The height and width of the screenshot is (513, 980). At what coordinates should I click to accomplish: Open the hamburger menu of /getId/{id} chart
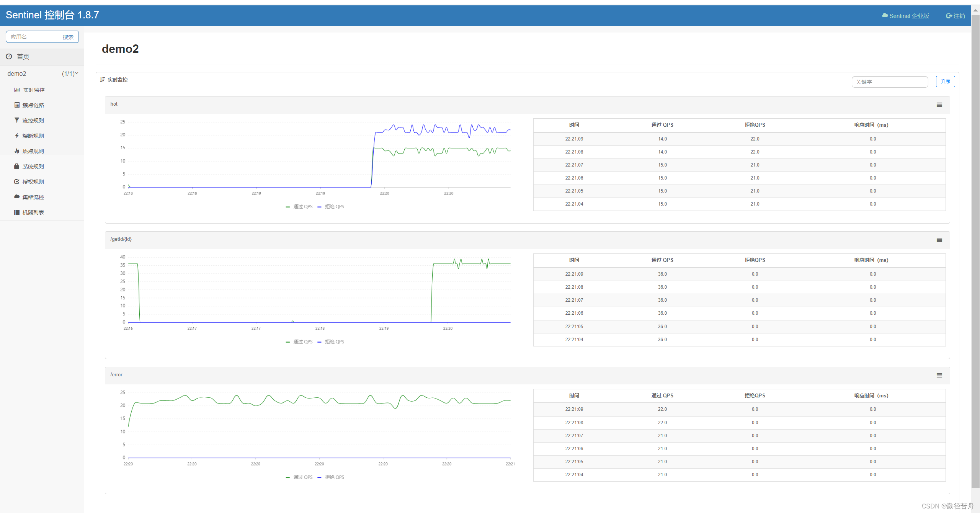tap(939, 240)
